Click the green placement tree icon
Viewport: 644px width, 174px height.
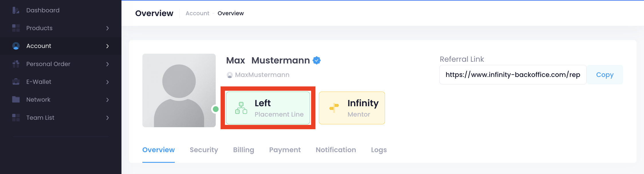(x=241, y=108)
